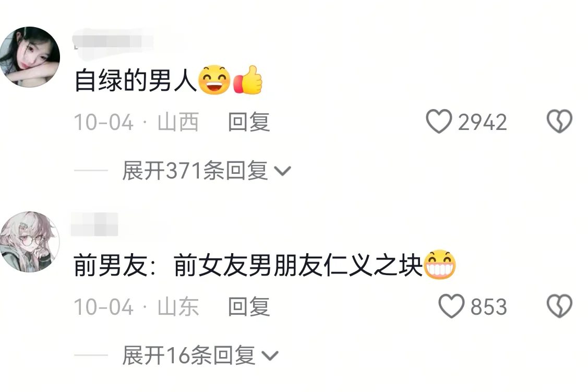588x392 pixels.
Task: Click the 2942 like count
Action: pyautogui.click(x=482, y=122)
